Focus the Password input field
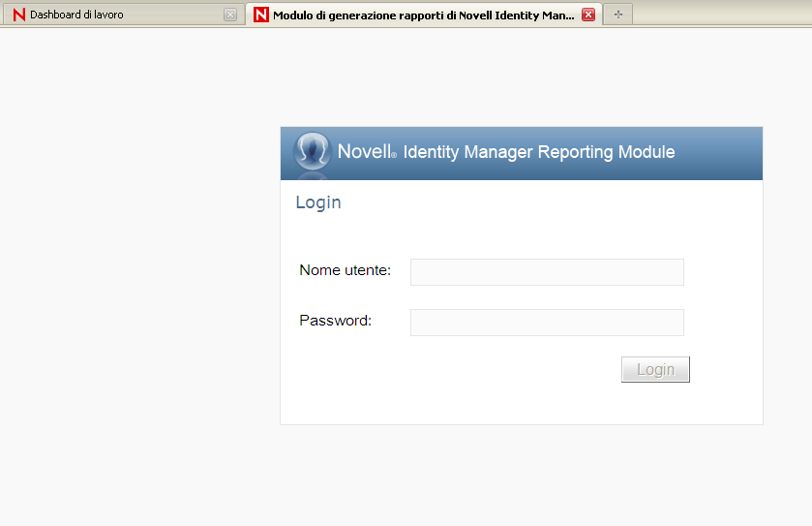 pyautogui.click(x=547, y=323)
